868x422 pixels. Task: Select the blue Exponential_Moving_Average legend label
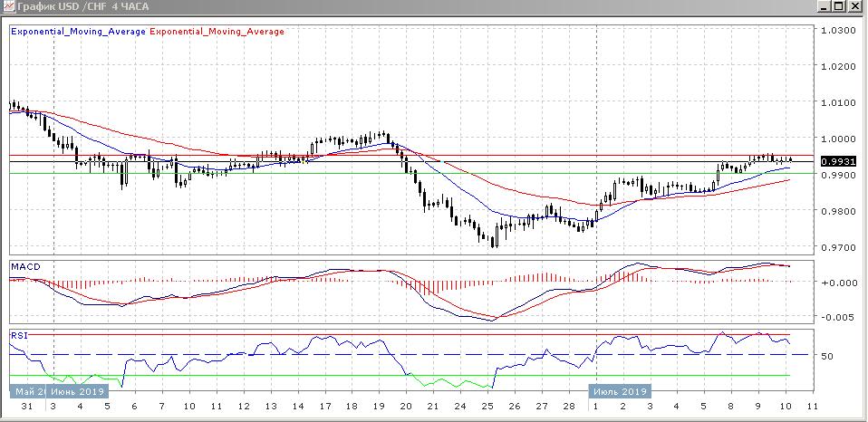(x=77, y=32)
